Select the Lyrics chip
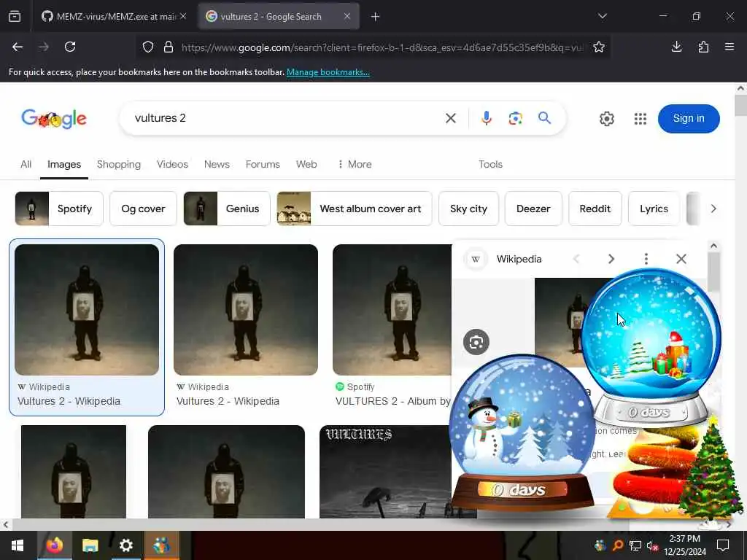This screenshot has height=560, width=747. [654, 209]
